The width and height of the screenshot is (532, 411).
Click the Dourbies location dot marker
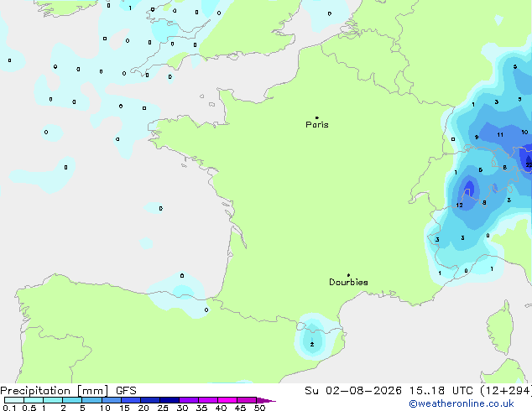point(348,275)
